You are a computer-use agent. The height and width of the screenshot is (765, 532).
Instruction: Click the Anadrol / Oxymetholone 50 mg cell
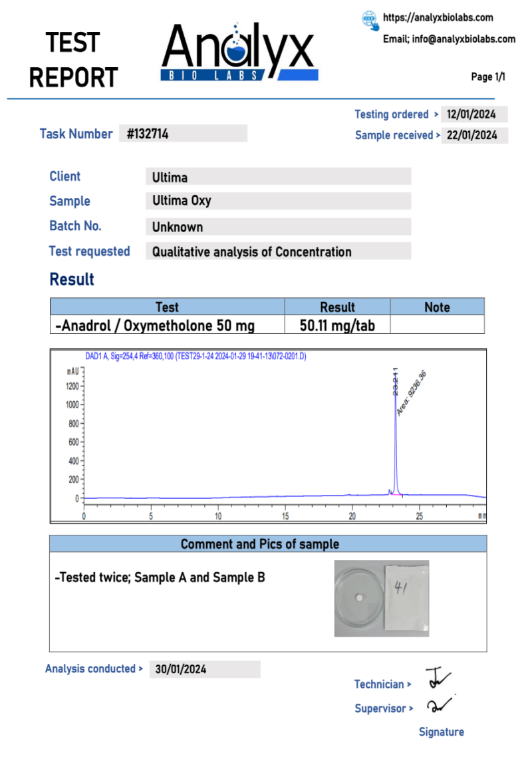pyautogui.click(x=167, y=325)
